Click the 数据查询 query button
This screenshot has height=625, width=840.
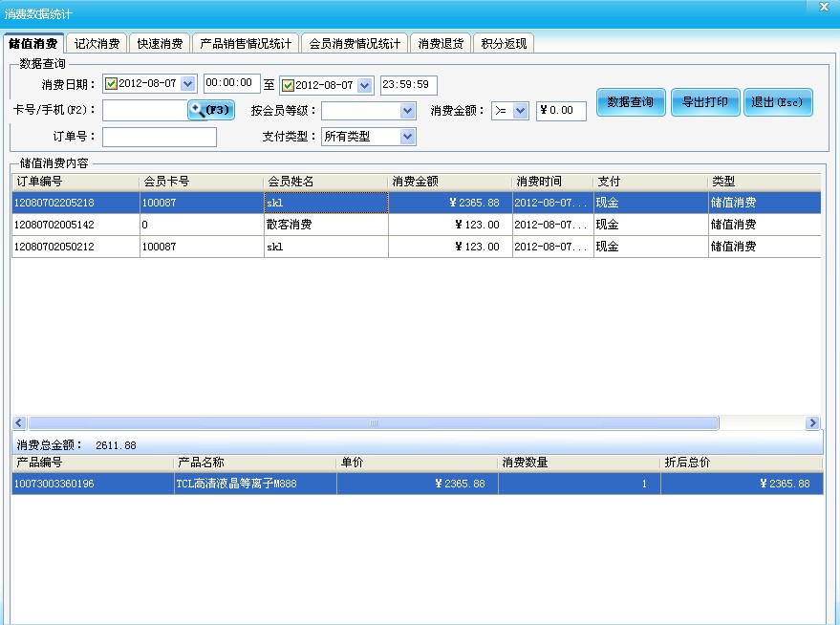click(631, 103)
